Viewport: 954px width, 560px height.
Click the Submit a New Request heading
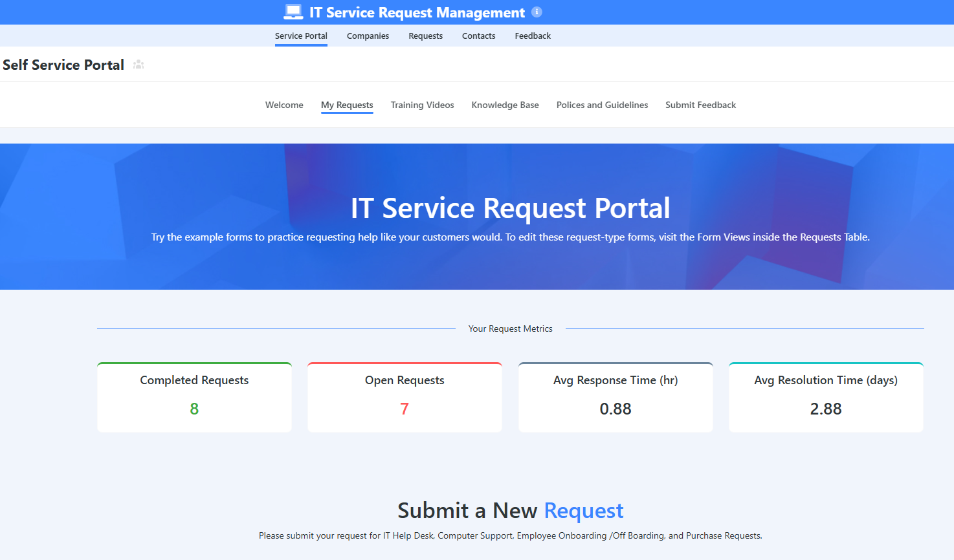510,510
